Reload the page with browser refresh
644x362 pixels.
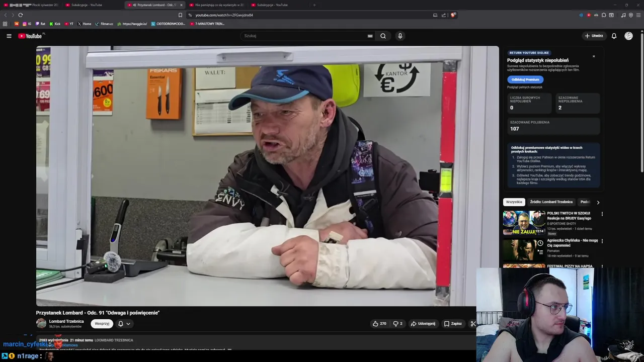(x=21, y=15)
